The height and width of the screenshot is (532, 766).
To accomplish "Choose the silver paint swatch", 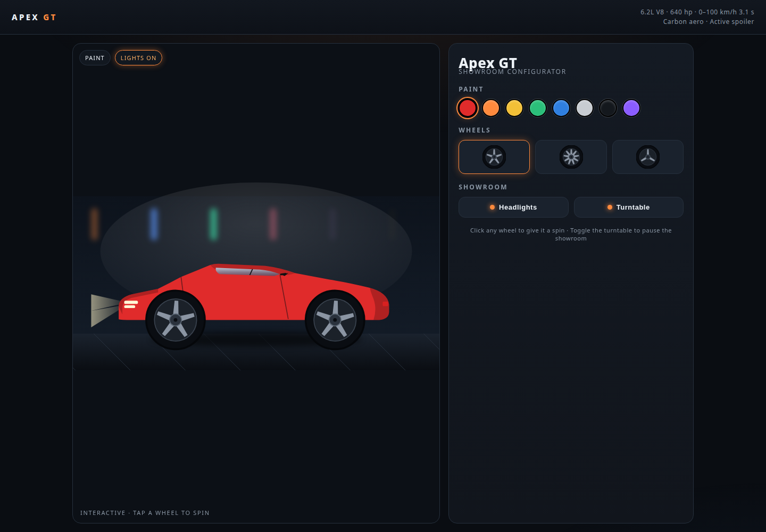I will (x=585, y=108).
